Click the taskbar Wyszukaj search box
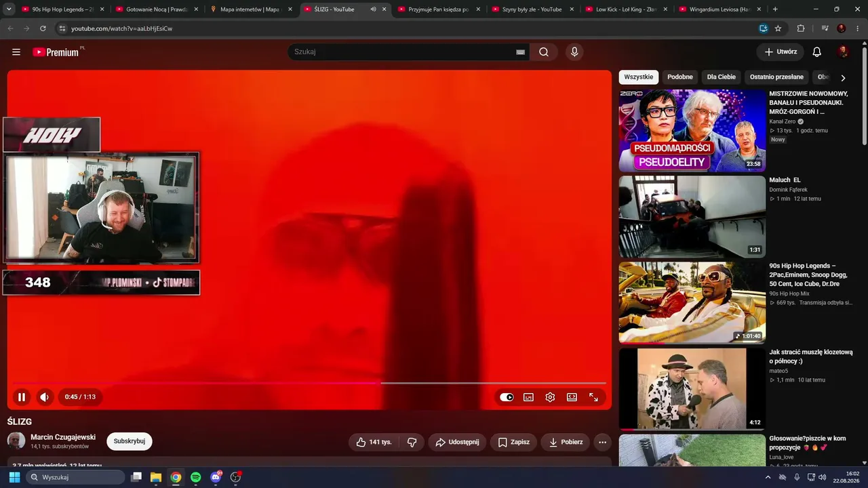The width and height of the screenshot is (868, 488). coord(75,477)
